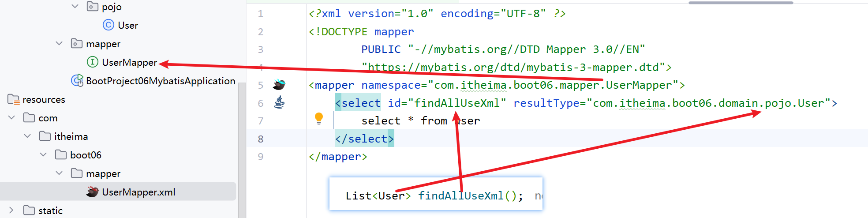Click the yellow lightbulb intention icon
Screen dimensions: 868x218
coord(319,118)
